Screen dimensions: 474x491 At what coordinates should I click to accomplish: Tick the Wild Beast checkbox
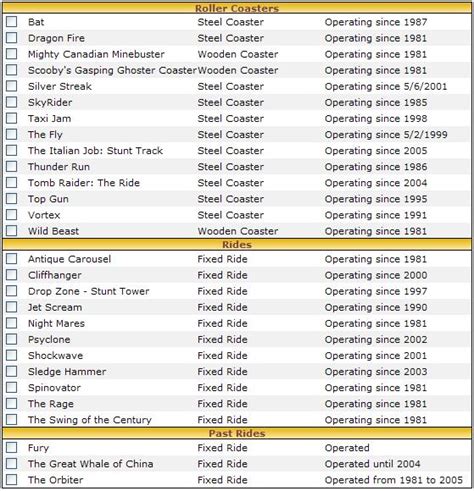[12, 231]
